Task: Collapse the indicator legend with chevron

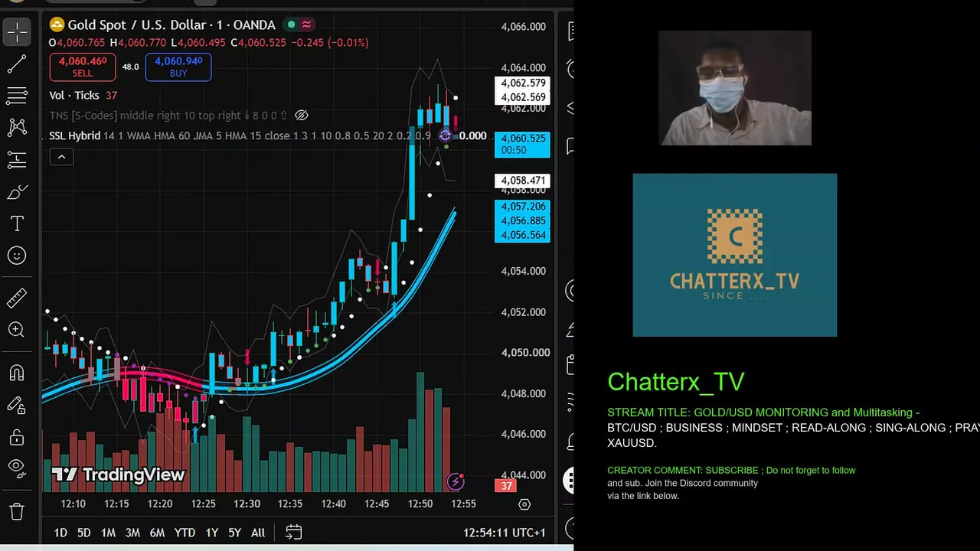Action: pyautogui.click(x=61, y=157)
